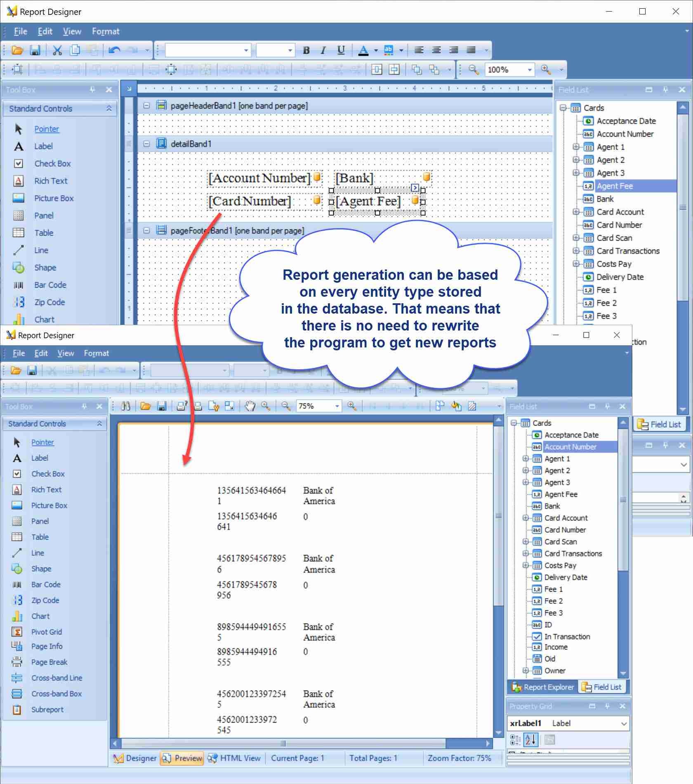
Task: Expand Owner node in lower Field List
Action: pyautogui.click(x=526, y=671)
